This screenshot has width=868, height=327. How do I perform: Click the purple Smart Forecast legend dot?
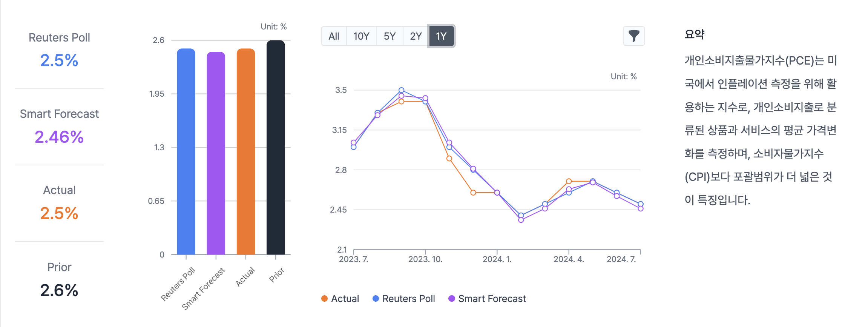click(x=451, y=299)
